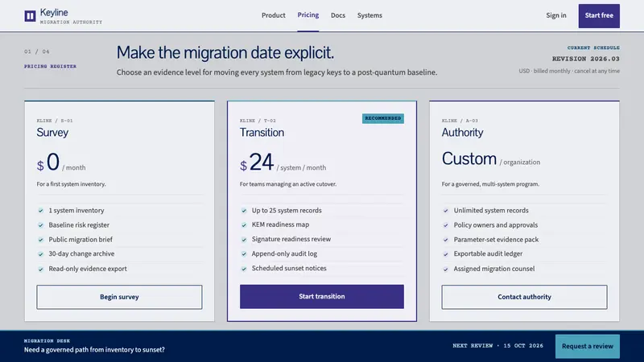Click the CURRENT SCHEDULE label
Screen dimensions: 644x362
[x=593, y=47]
